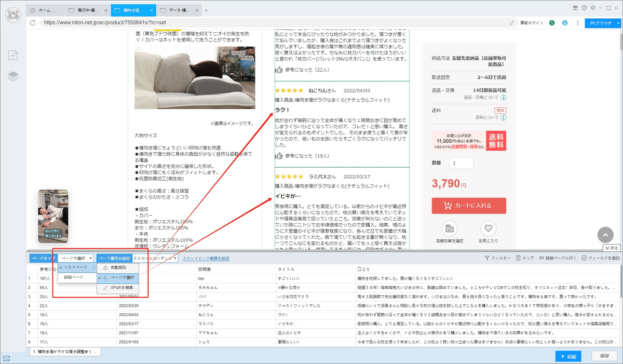Image resolution: width=623 pixels, height=364 pixels.
Task: Open the layers icon in left sidebar
Action: (x=13, y=76)
